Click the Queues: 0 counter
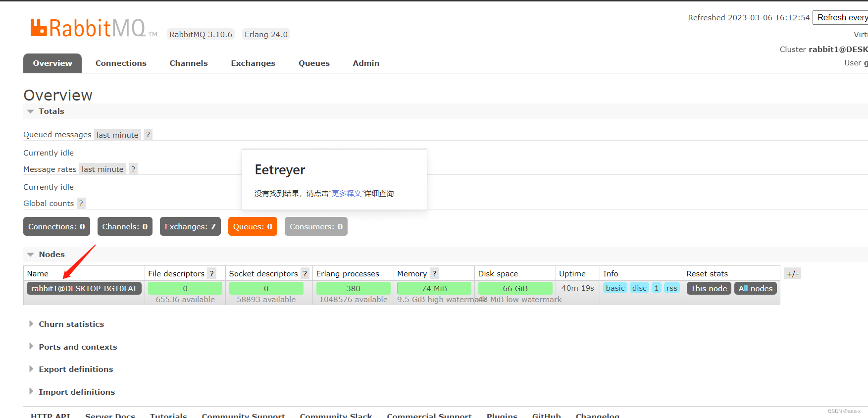868x418 pixels. tap(253, 226)
